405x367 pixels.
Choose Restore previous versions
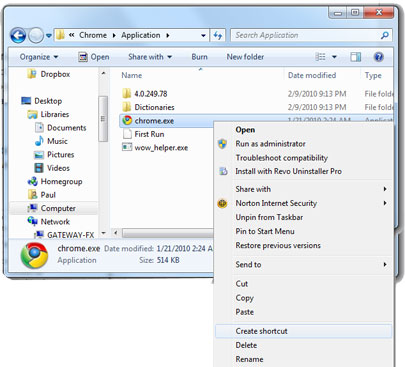[278, 245]
